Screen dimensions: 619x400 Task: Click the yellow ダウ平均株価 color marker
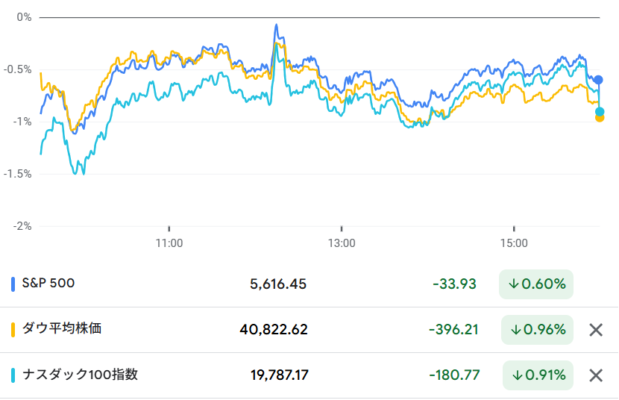13,330
